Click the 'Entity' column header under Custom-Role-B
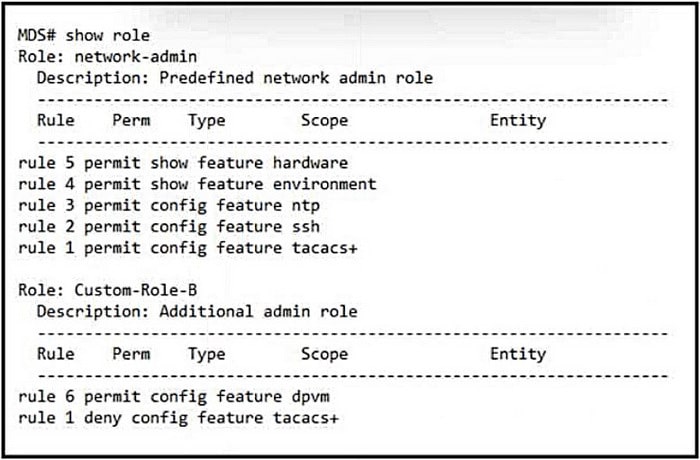 [x=518, y=353]
